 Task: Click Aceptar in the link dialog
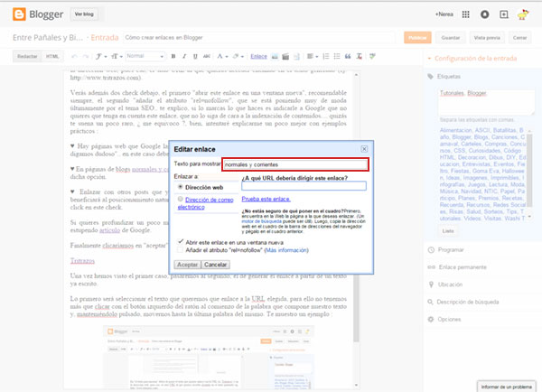tap(187, 265)
